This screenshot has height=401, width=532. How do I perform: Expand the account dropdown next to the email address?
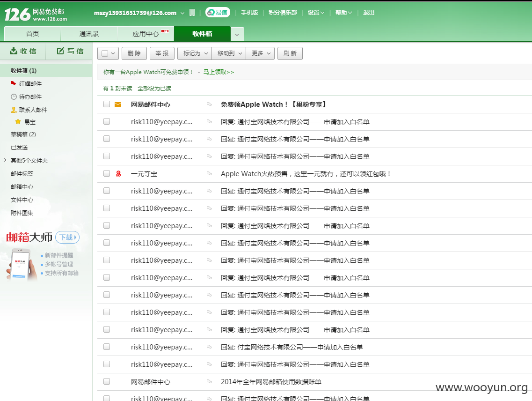click(182, 13)
